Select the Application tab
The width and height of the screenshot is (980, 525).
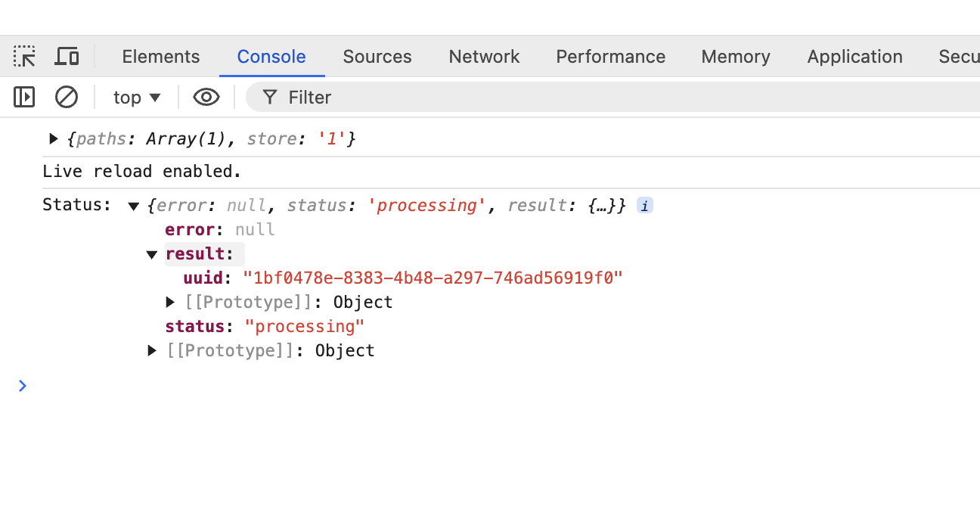(x=854, y=56)
